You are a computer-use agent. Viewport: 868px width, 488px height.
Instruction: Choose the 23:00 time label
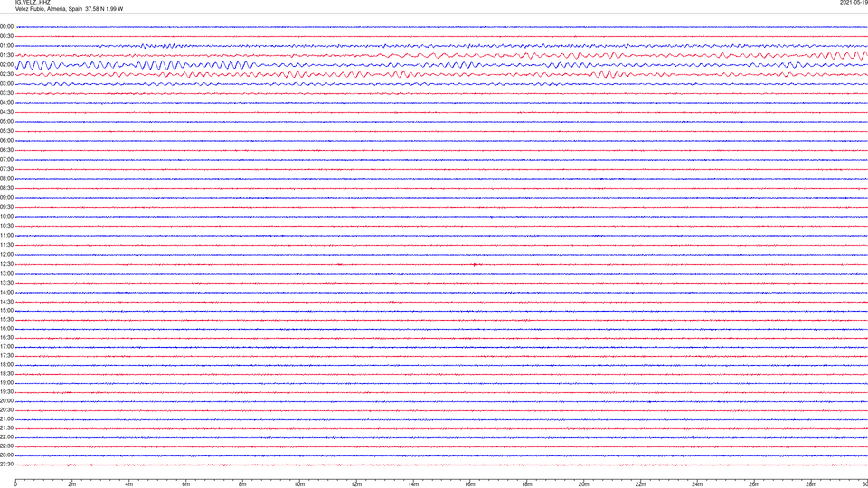(6, 455)
